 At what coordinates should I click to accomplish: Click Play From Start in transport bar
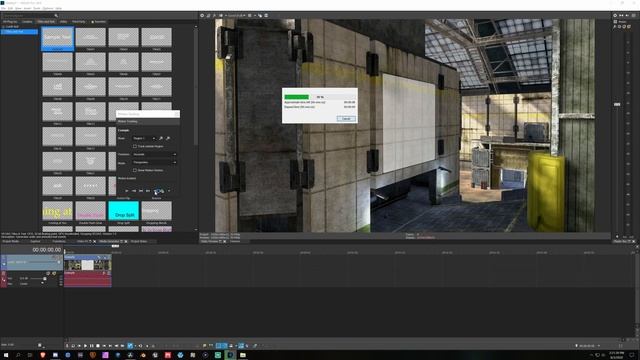point(79,346)
